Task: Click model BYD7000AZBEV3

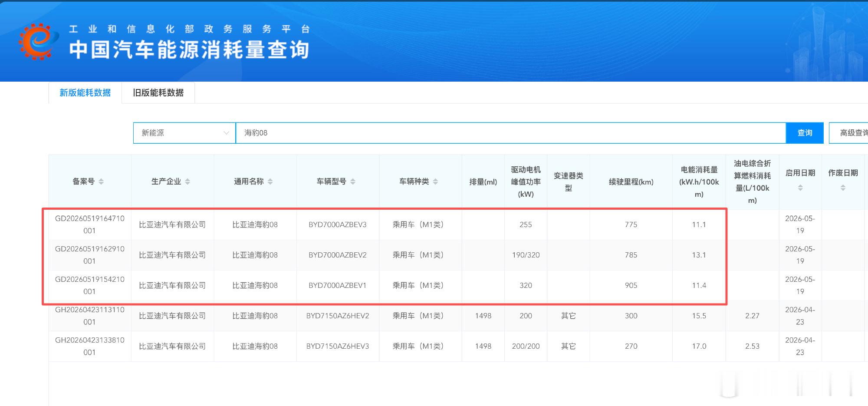Action: (x=338, y=224)
